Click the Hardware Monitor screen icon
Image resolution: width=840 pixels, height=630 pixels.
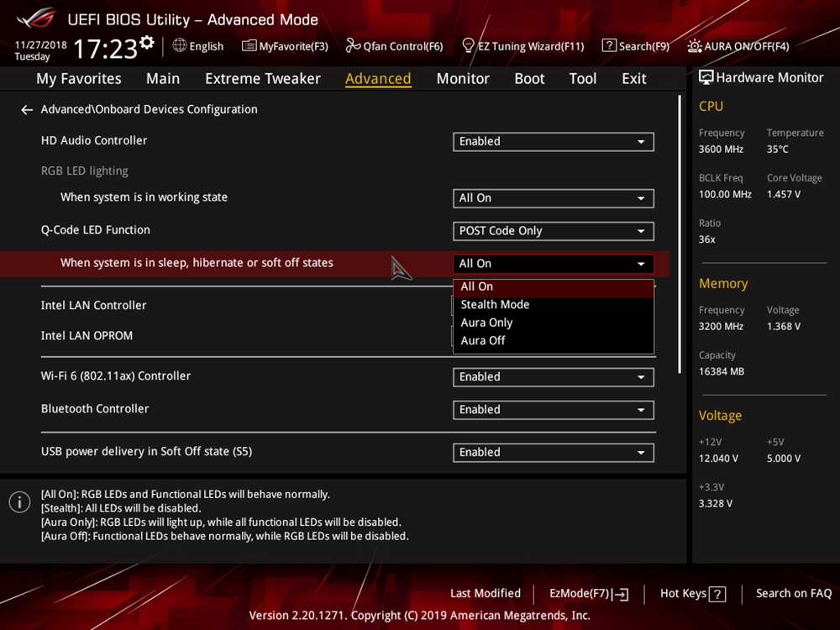[706, 77]
